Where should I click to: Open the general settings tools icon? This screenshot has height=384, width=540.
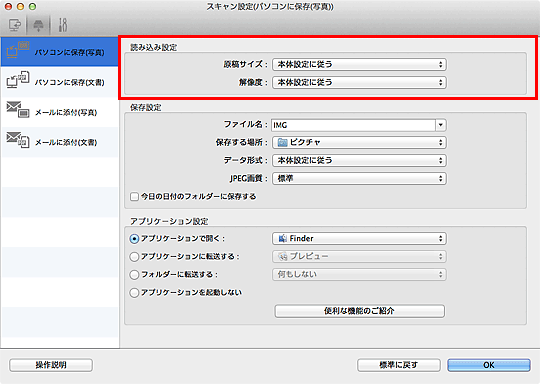pos(63,25)
